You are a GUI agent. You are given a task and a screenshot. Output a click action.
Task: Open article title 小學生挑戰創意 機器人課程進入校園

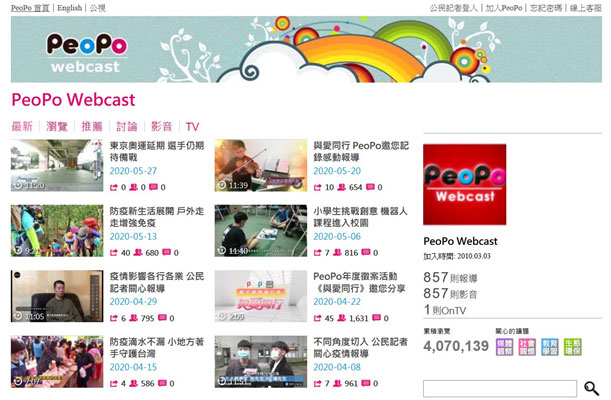(360, 217)
